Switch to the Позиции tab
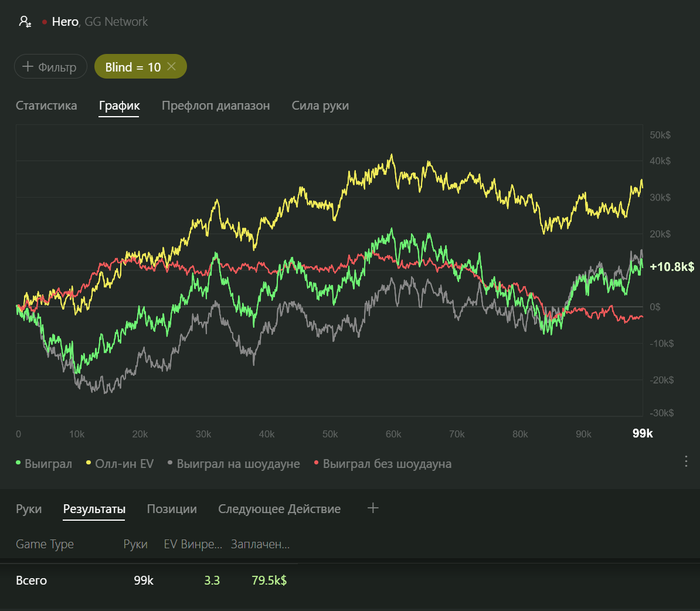 coord(172,509)
